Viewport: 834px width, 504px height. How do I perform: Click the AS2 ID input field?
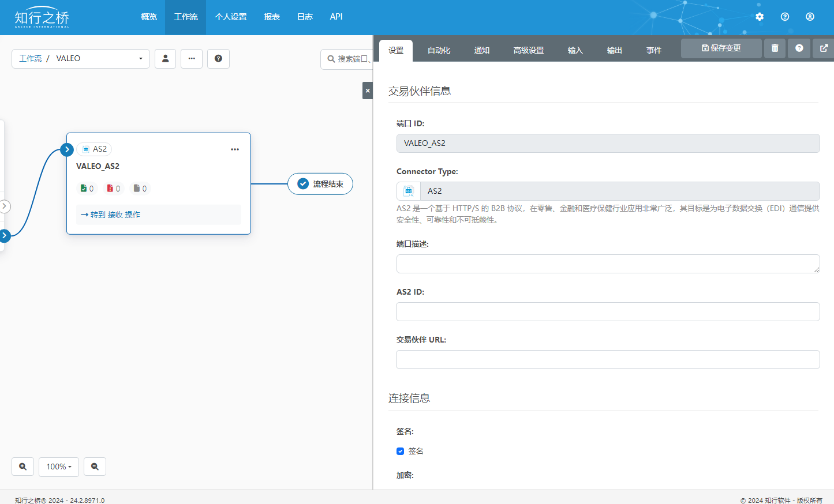[608, 311]
